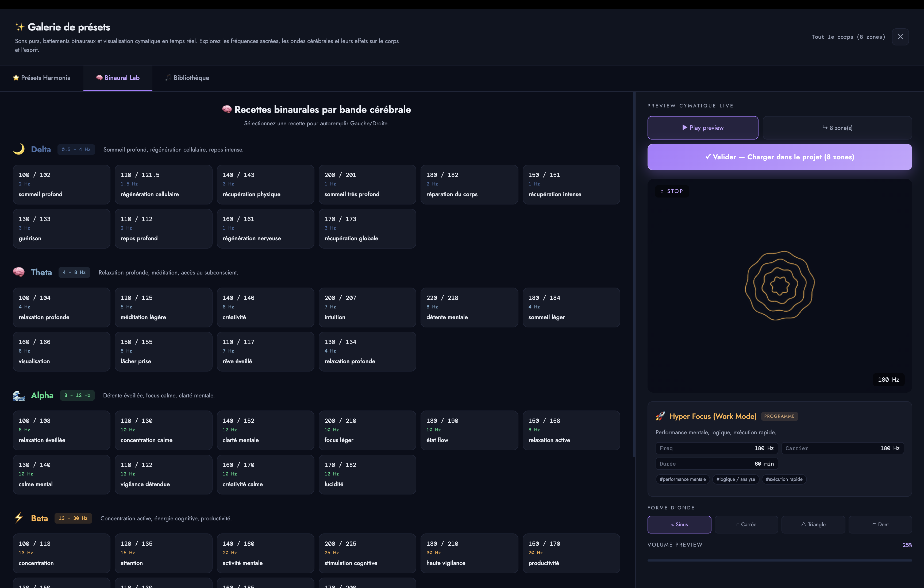The image size is (924, 588).
Task: Click the Theta range badge "4 - 8 Hz"
Action: tap(74, 272)
